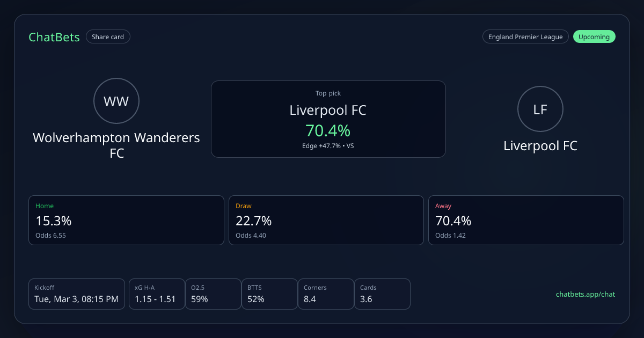Click the Top pick Liverpool FC panel
The height and width of the screenshot is (338, 644).
[x=328, y=119]
